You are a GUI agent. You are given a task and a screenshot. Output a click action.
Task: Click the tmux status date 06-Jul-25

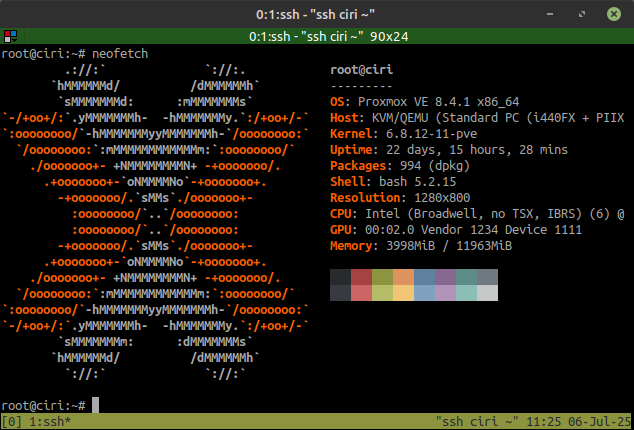(599, 422)
